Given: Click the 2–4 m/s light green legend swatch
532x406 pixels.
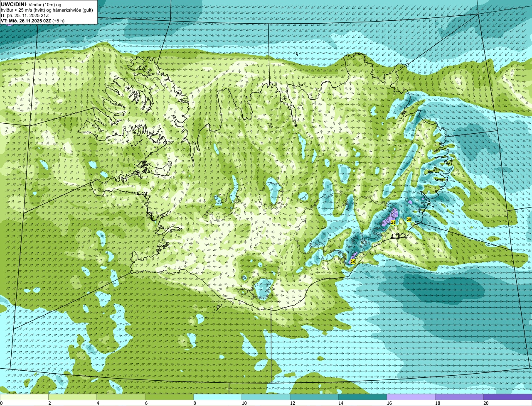Looking at the screenshot, I should (x=73, y=397).
